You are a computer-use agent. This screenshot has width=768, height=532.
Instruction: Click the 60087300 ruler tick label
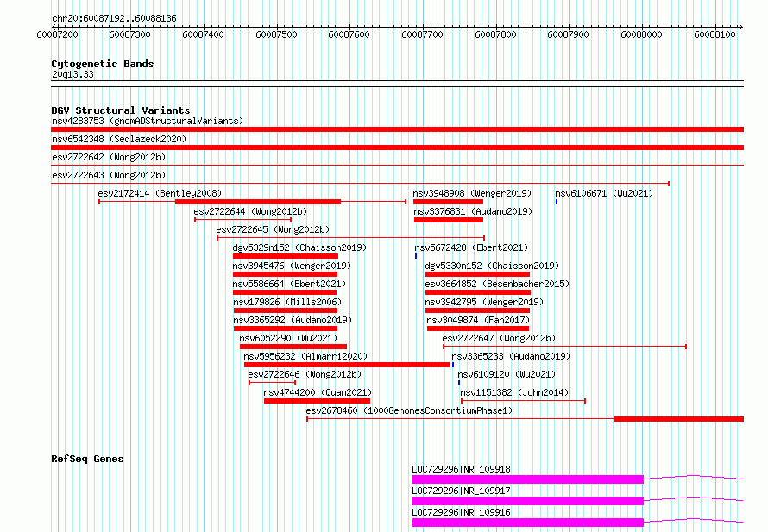[x=129, y=34]
